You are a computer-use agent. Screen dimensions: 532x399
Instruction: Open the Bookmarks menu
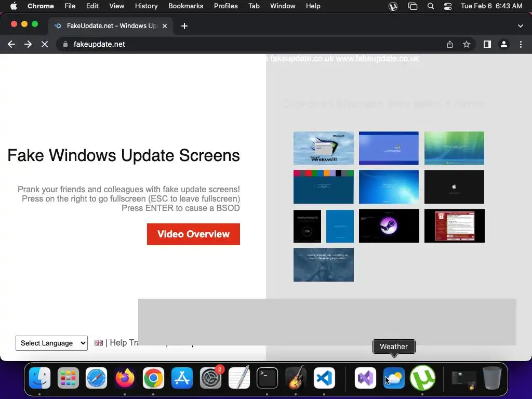coord(185,6)
